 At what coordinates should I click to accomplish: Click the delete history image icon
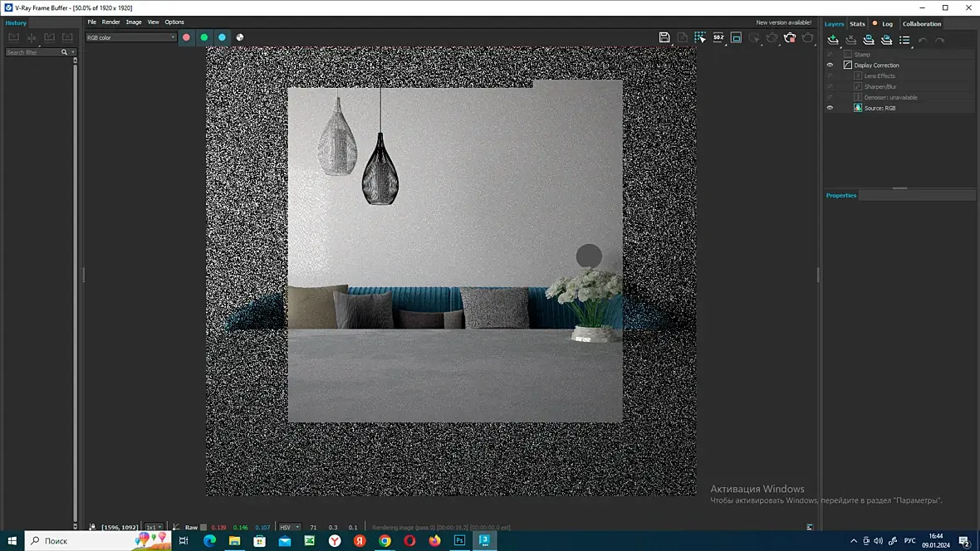click(x=67, y=37)
